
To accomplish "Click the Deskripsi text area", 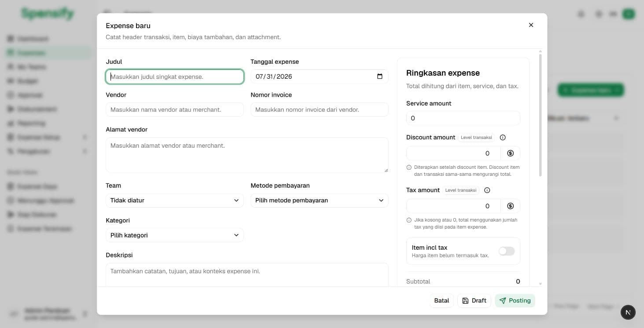I will tap(247, 275).
